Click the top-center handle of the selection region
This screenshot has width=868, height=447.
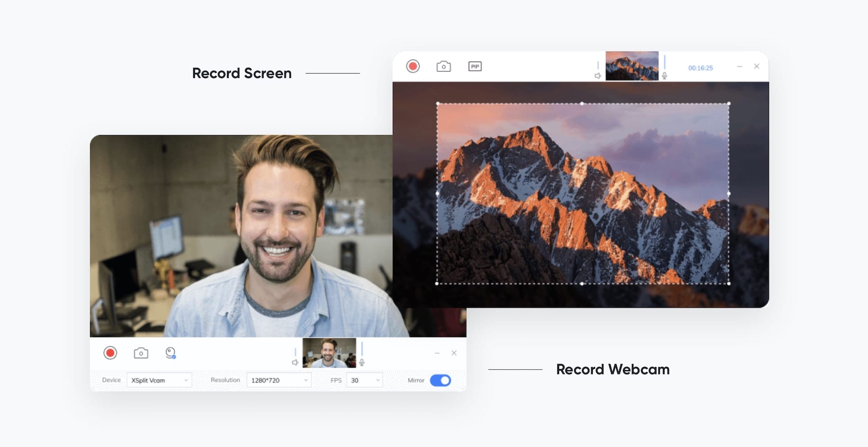point(582,104)
